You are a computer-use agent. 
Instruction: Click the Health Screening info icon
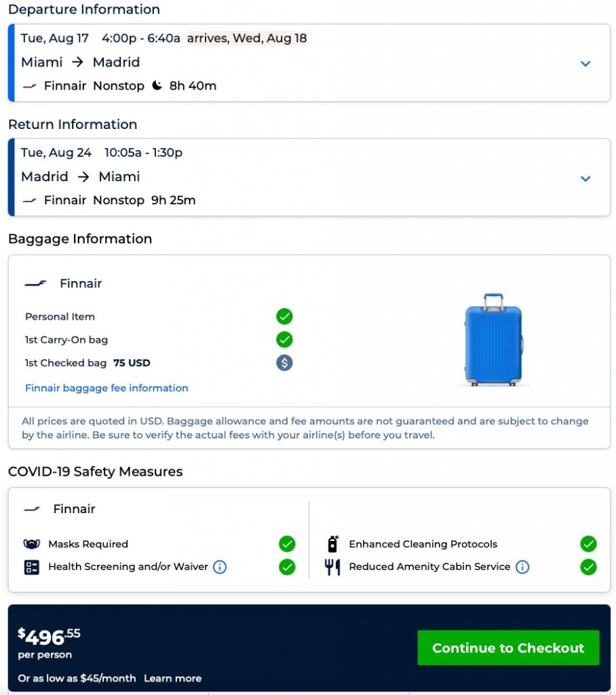click(x=220, y=567)
